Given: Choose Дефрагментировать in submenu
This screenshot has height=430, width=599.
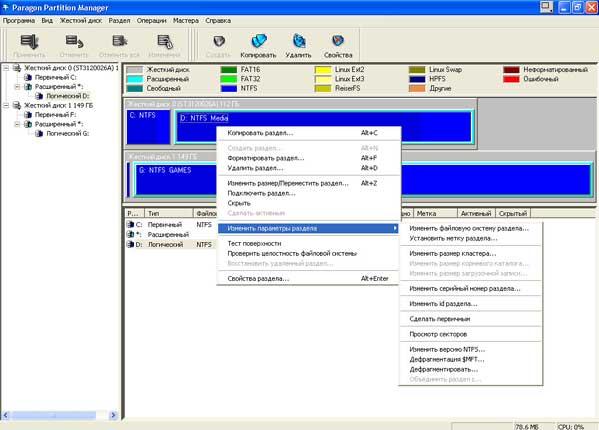Looking at the screenshot, I should tap(470, 369).
